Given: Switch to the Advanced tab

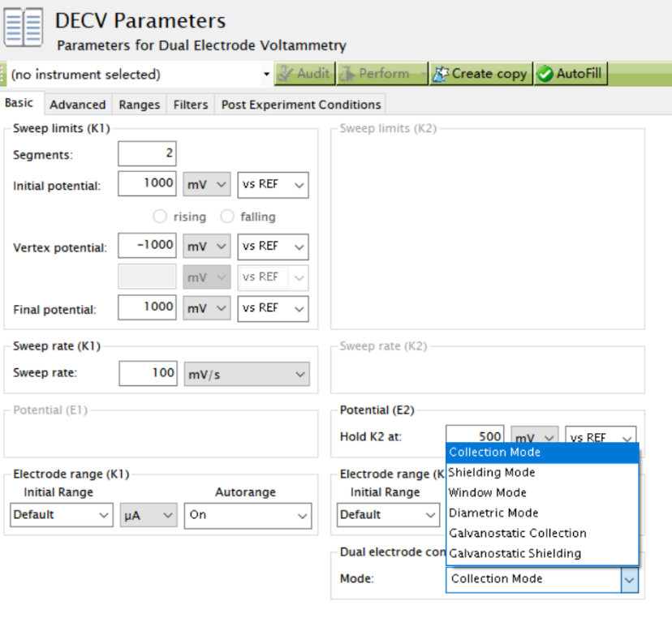Looking at the screenshot, I should [77, 105].
